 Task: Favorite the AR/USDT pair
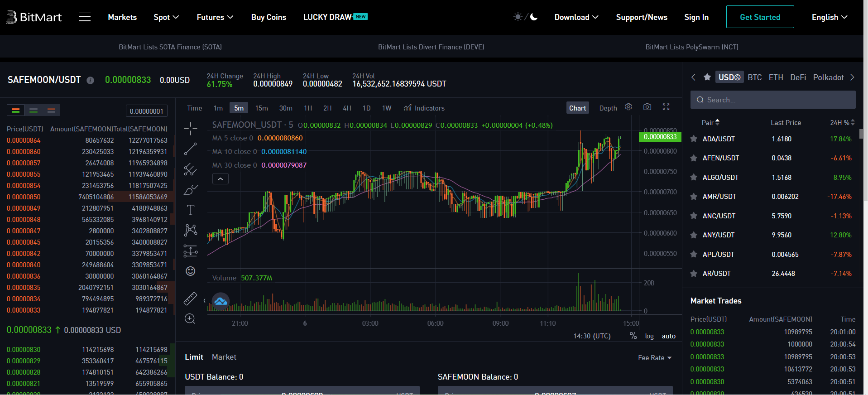click(x=693, y=274)
